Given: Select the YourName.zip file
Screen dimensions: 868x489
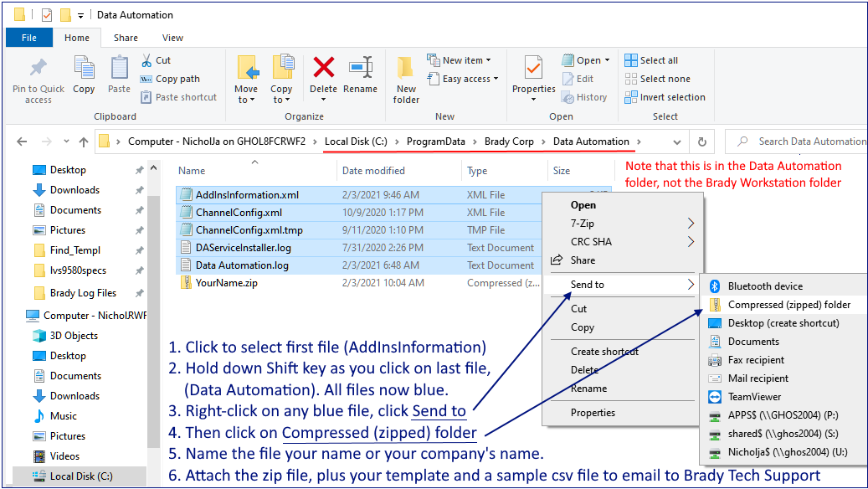Looking at the screenshot, I should [226, 283].
